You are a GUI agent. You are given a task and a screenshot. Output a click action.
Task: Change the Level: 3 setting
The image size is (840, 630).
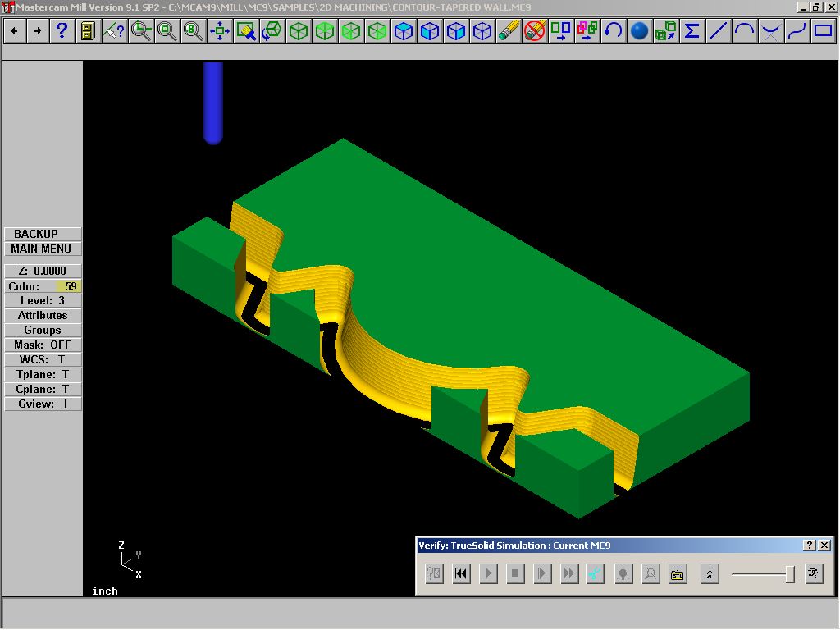pyautogui.click(x=43, y=300)
